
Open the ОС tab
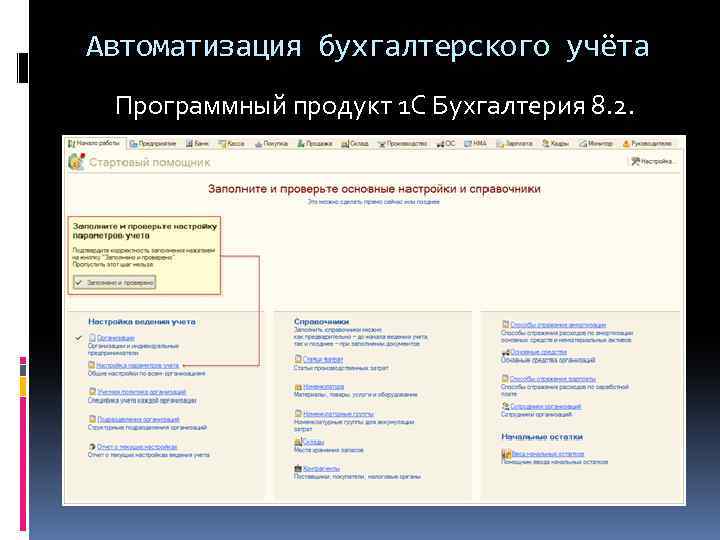(x=446, y=144)
